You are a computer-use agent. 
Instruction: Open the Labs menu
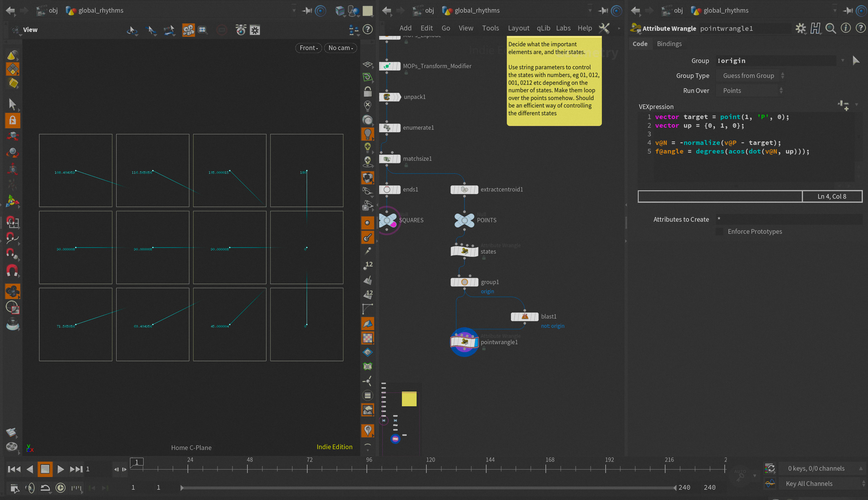click(563, 28)
